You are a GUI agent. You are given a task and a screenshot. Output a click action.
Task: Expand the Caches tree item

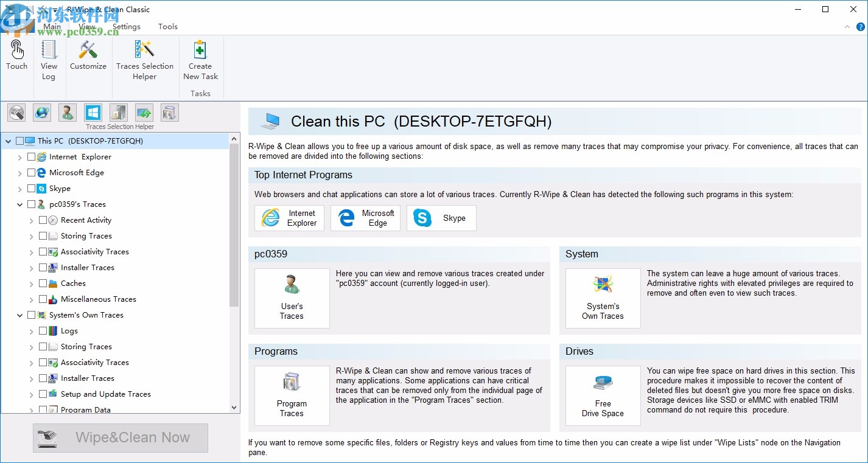[31, 283]
